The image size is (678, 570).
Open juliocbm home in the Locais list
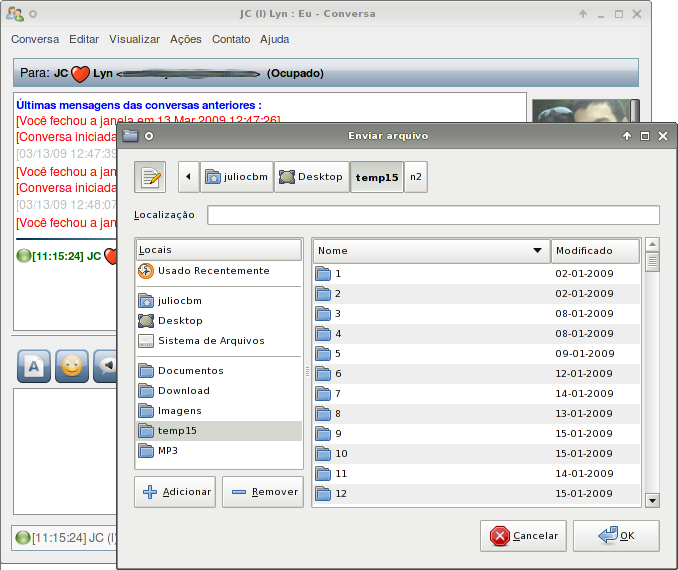tap(219, 301)
